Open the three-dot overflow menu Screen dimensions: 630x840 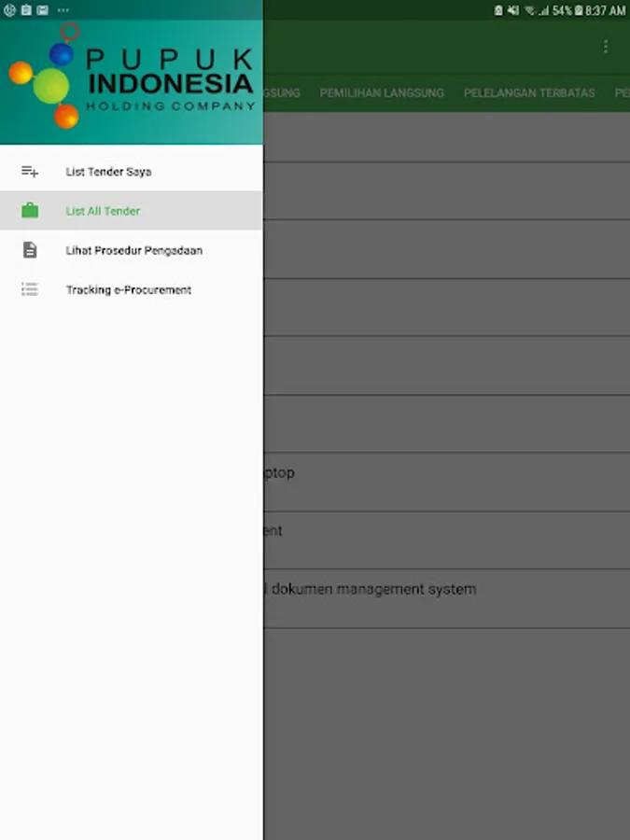coord(606,48)
